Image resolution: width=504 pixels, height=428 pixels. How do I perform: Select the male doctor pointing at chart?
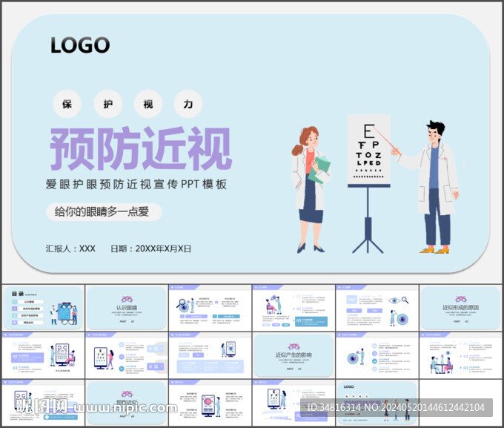[428, 187]
